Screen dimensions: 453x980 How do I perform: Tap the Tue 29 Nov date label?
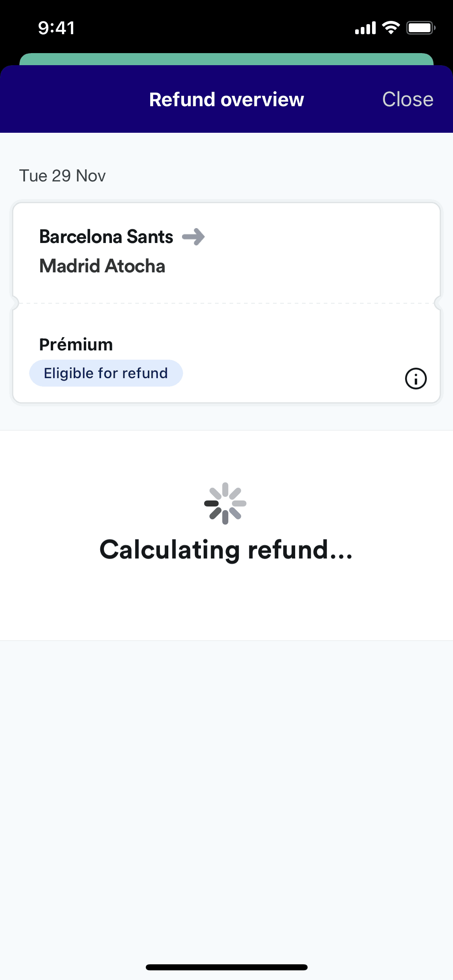(x=62, y=176)
